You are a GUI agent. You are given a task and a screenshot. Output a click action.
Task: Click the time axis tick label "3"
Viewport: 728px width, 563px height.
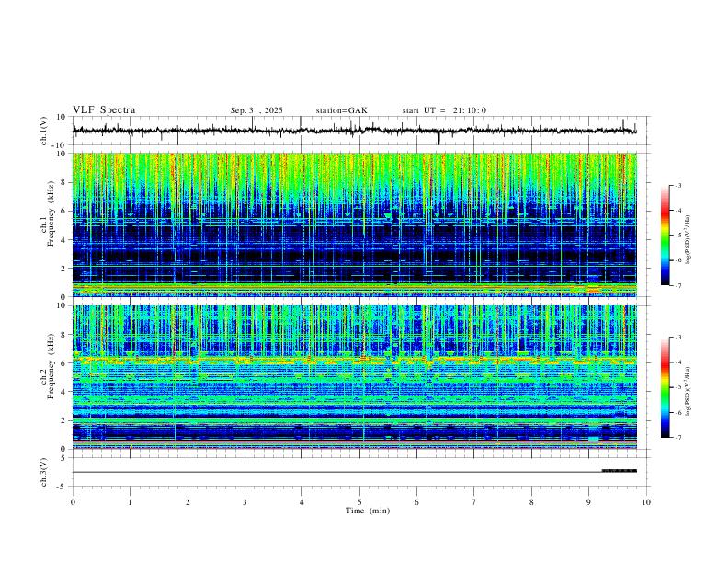245,502
